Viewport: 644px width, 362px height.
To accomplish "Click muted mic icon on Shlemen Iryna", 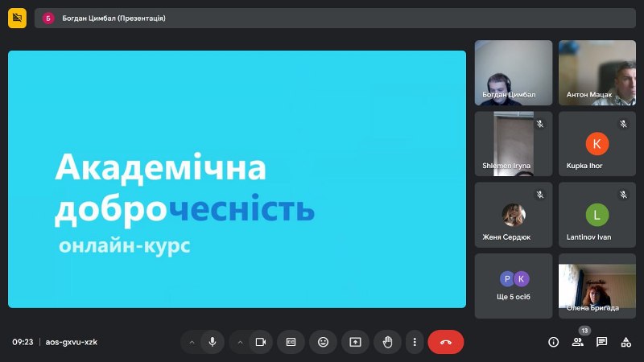I will [x=540, y=124].
